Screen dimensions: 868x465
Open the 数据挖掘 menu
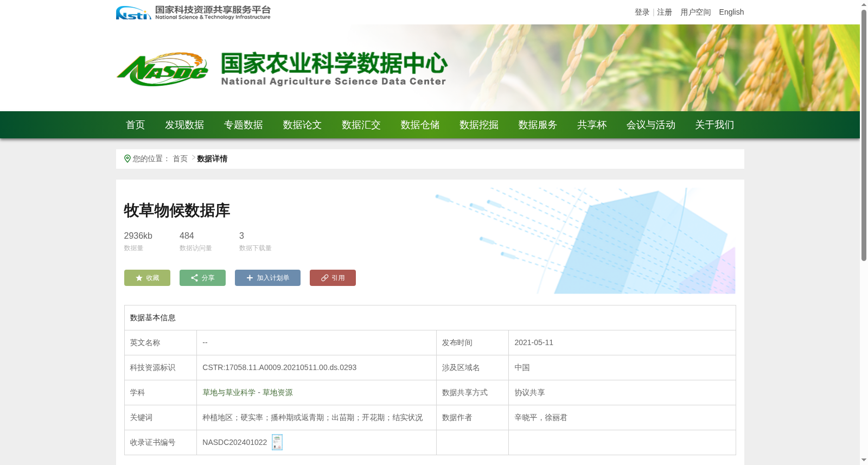(479, 125)
